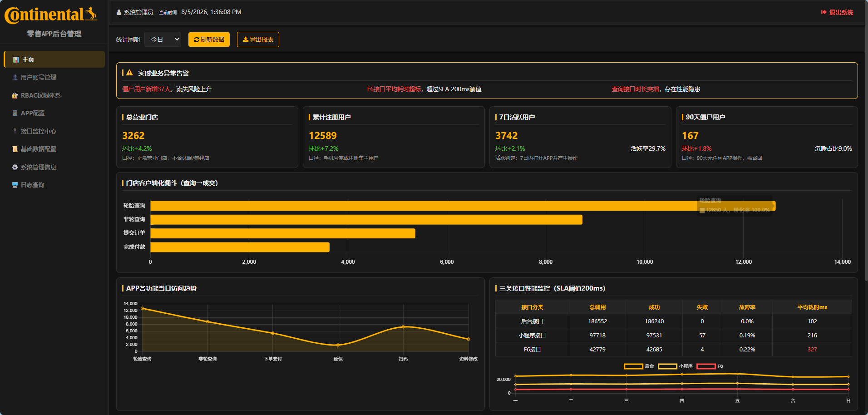Click the APP配置 icon in sidebar
The image size is (868, 415).
click(x=15, y=113)
